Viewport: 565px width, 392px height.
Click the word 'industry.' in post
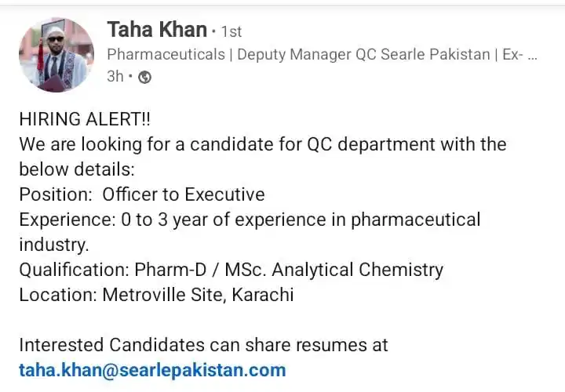point(54,245)
